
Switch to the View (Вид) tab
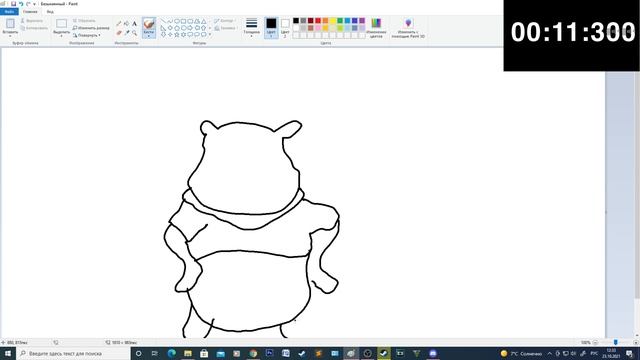coord(50,12)
